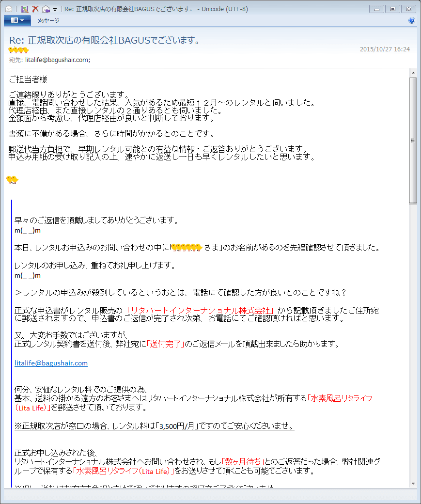The height and width of the screenshot is (504, 421).
Task: Click the line starting ループで保有する
Action: coord(165,471)
